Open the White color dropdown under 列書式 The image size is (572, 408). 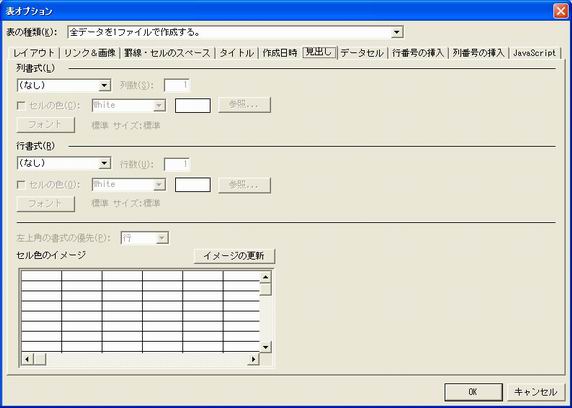click(x=129, y=105)
